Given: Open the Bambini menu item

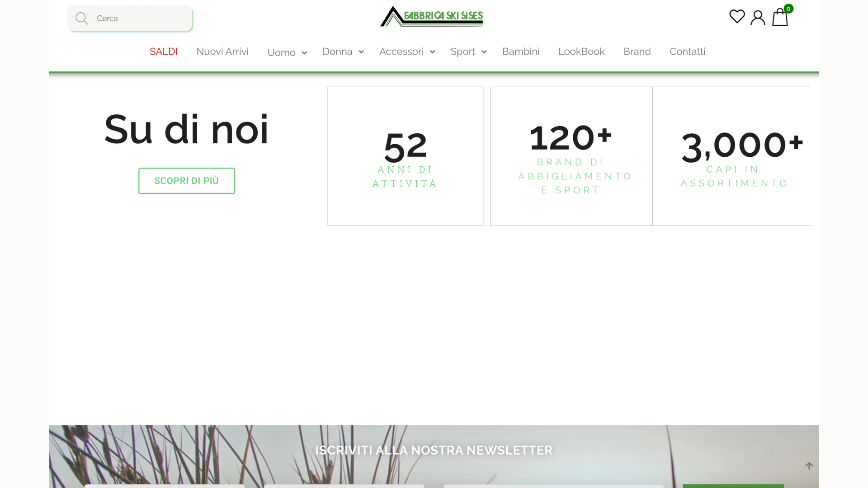Looking at the screenshot, I should [x=521, y=52].
